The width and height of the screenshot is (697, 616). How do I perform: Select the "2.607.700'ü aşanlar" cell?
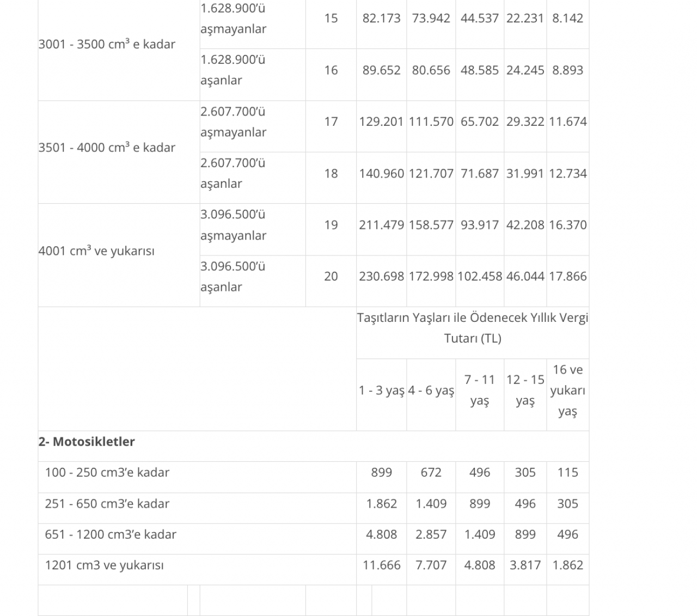point(233,173)
